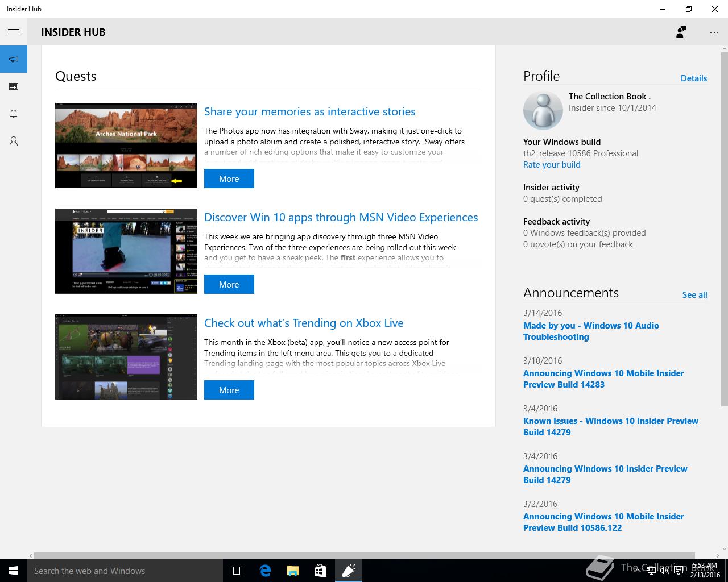Click 'See all' announcements link
728x582 pixels.
pos(695,295)
